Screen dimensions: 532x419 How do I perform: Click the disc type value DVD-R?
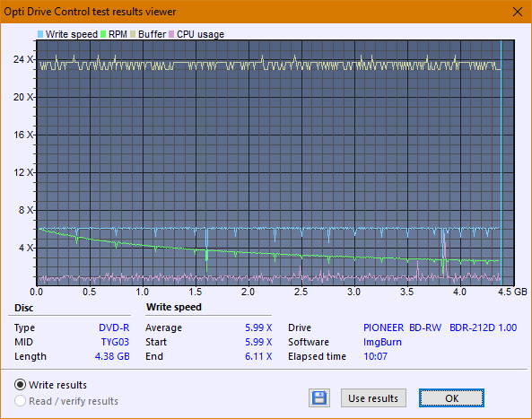[x=114, y=327]
